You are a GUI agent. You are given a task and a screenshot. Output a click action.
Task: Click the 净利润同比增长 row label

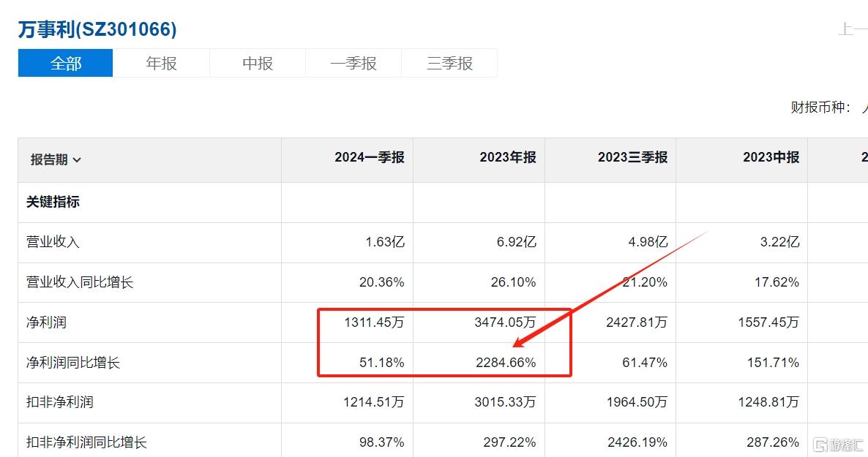point(73,363)
